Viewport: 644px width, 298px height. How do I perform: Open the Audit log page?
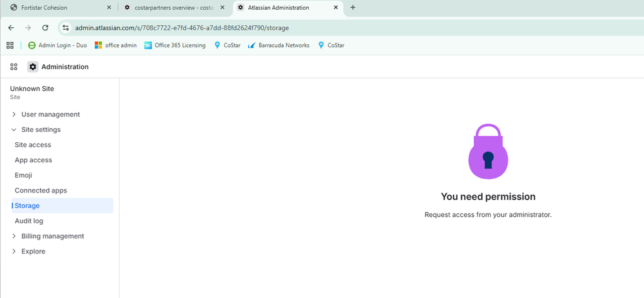pos(29,221)
